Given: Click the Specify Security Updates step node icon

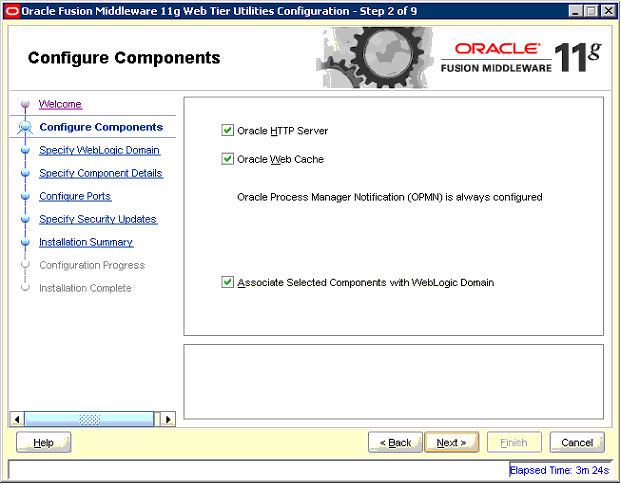Looking at the screenshot, I should tap(25, 219).
